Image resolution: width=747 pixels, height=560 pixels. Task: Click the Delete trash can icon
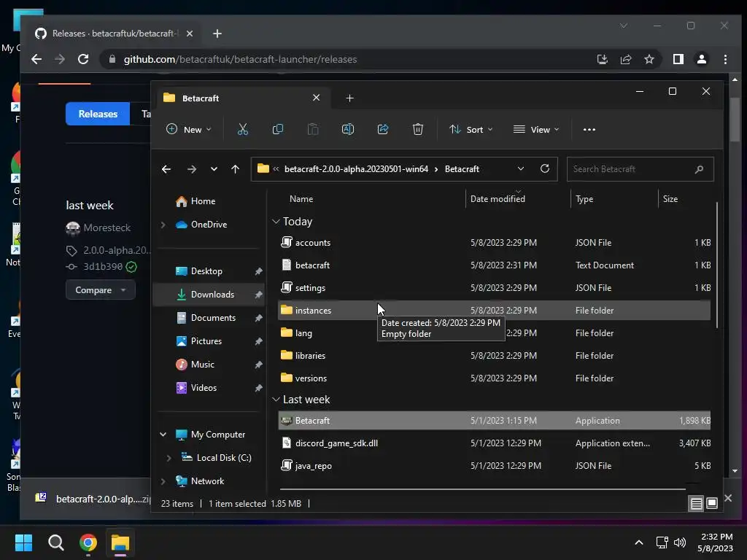(418, 130)
